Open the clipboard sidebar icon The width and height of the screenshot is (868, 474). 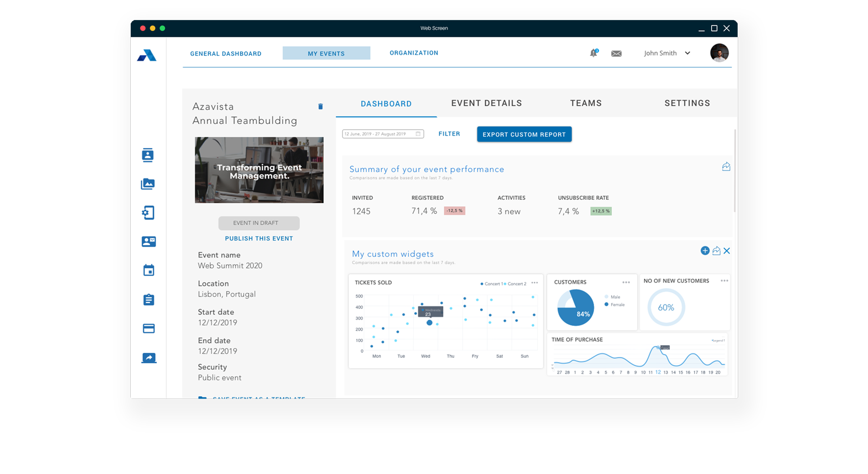point(149,300)
